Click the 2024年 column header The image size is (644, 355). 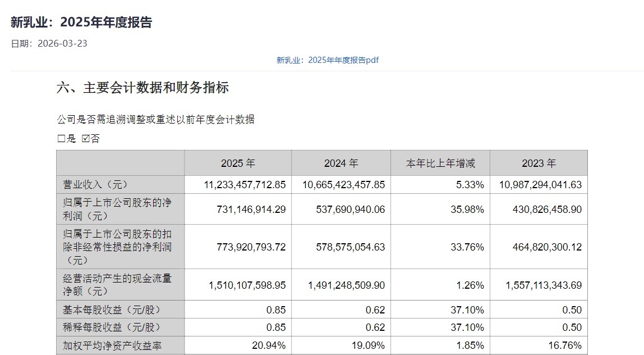tap(341, 163)
